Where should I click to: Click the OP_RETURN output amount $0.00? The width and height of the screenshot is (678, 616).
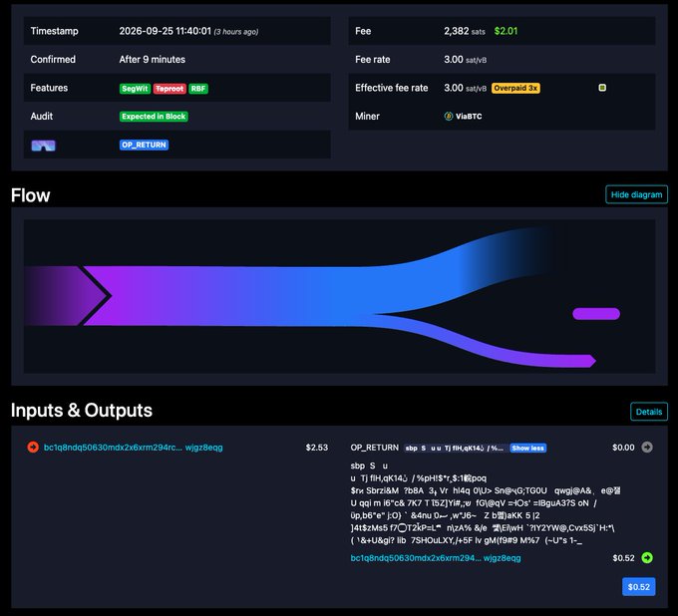click(623, 448)
